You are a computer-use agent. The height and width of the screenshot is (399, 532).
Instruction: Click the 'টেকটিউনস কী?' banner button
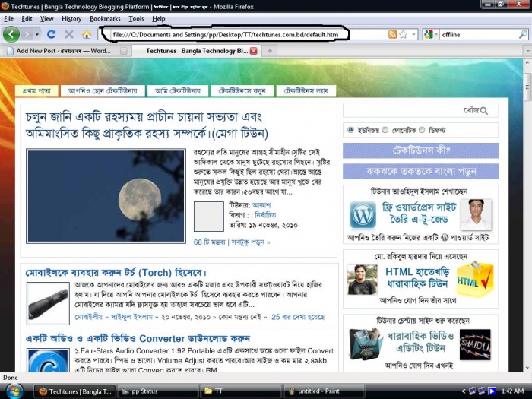[420, 150]
